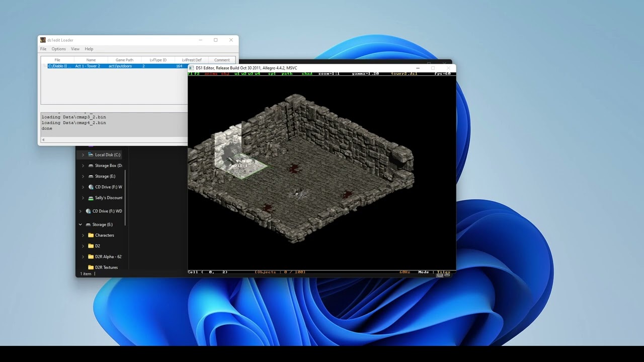Viewport: 644px width, 362px height.
Task: Open the Options menu in ds1edit Loader
Action: (x=58, y=49)
